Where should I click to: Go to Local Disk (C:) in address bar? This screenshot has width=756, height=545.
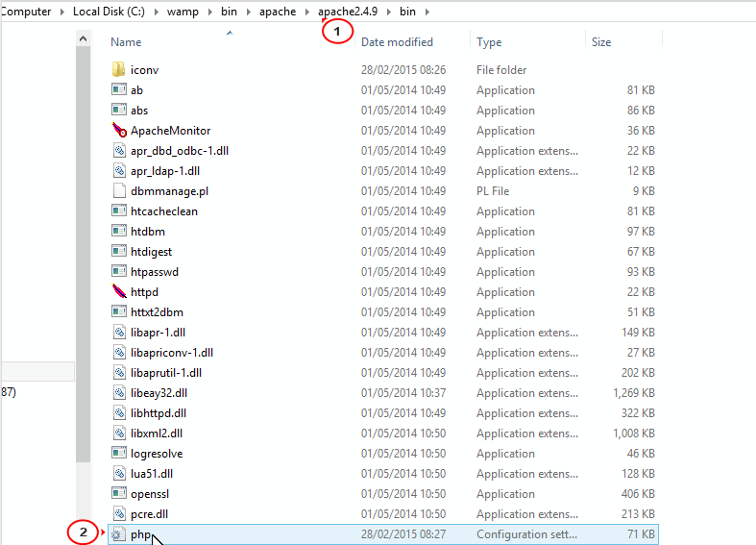click(x=109, y=12)
